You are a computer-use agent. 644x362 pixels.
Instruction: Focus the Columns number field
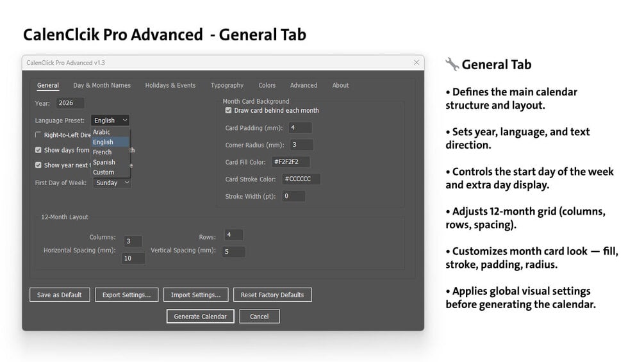click(133, 241)
